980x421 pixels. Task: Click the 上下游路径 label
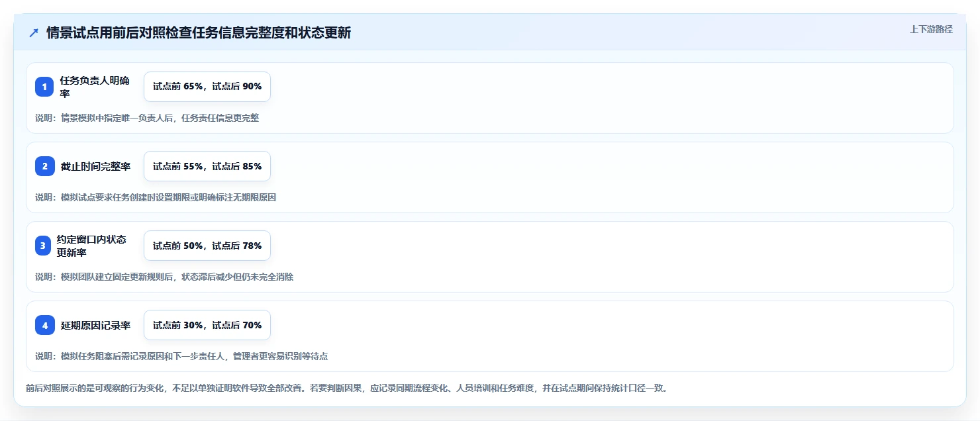tap(931, 29)
